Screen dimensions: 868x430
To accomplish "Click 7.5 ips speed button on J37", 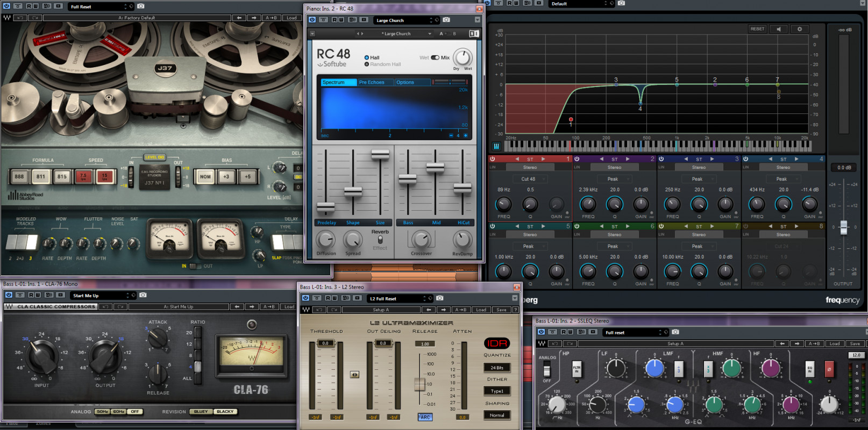I will point(83,176).
